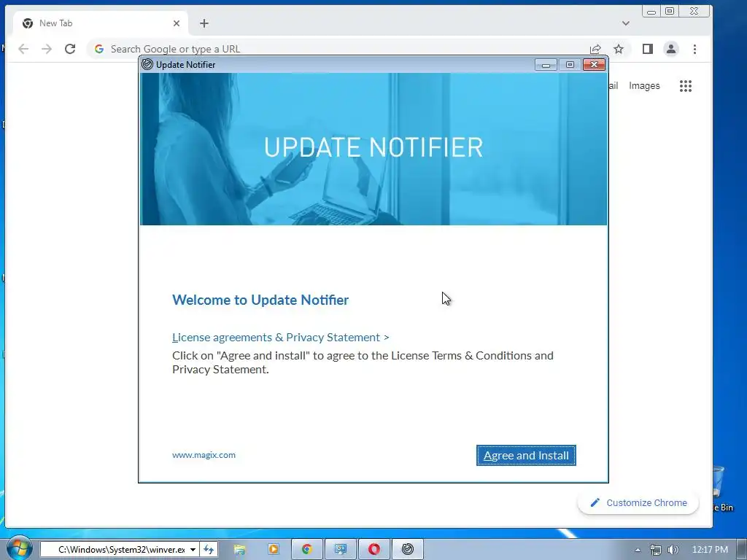This screenshot has height=560, width=747.
Task: Open Opera browser from taskbar
Action: click(x=374, y=550)
